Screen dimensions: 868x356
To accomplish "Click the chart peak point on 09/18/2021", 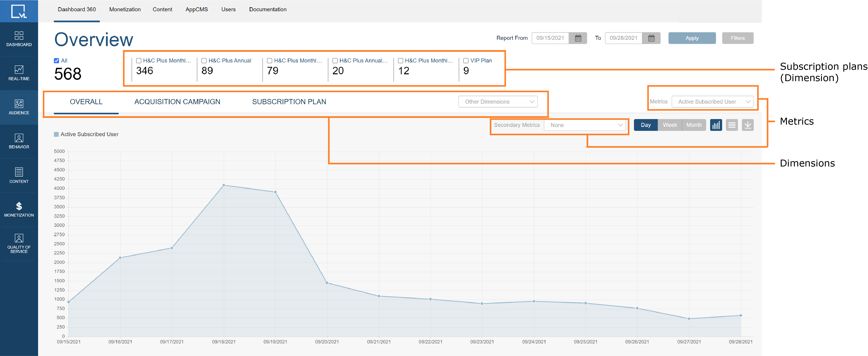I will click(x=224, y=185).
